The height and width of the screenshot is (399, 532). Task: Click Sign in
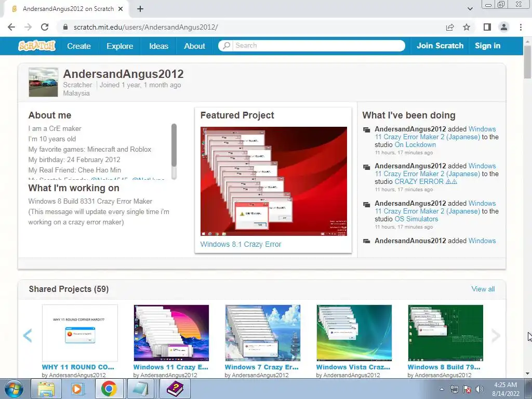point(487,46)
